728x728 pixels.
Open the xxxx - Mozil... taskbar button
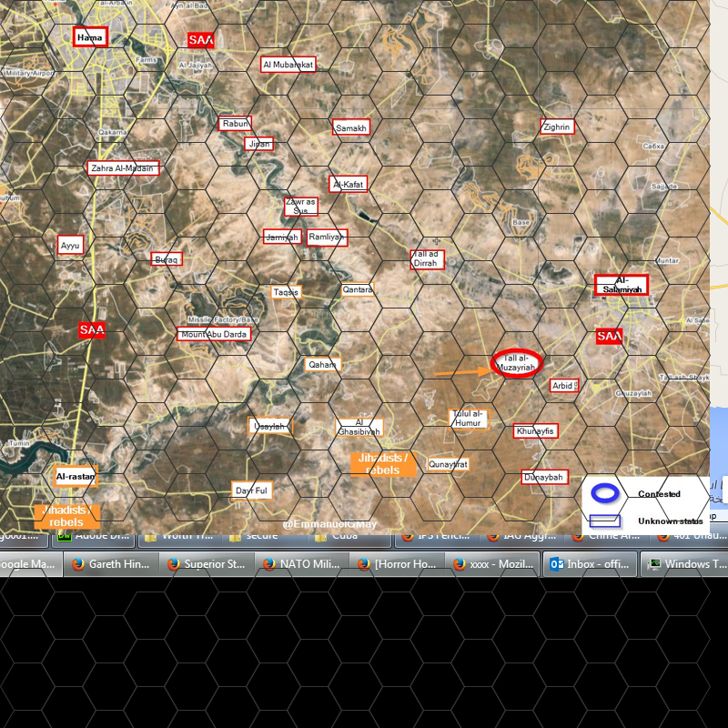point(492,564)
